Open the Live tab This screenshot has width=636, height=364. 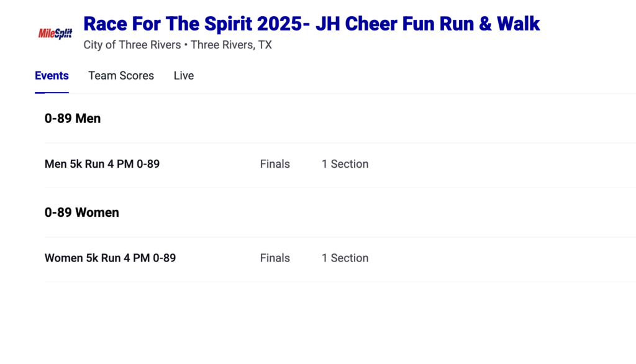coord(184,76)
